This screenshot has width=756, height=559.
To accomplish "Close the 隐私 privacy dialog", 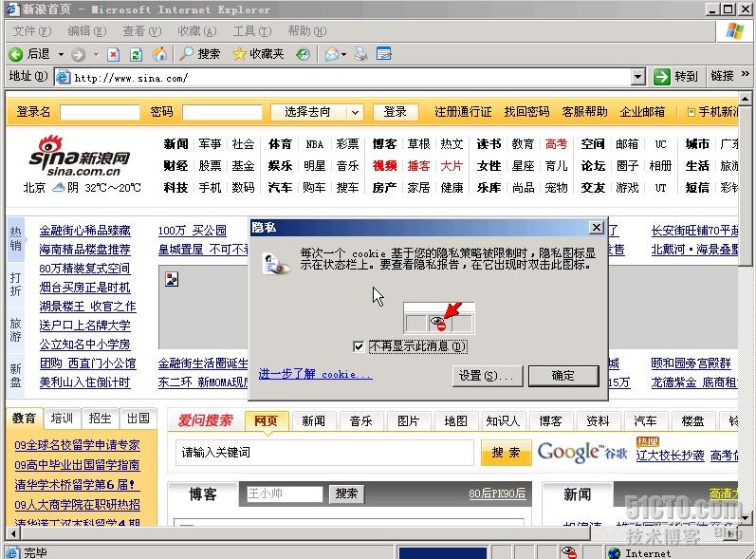I will [x=597, y=227].
